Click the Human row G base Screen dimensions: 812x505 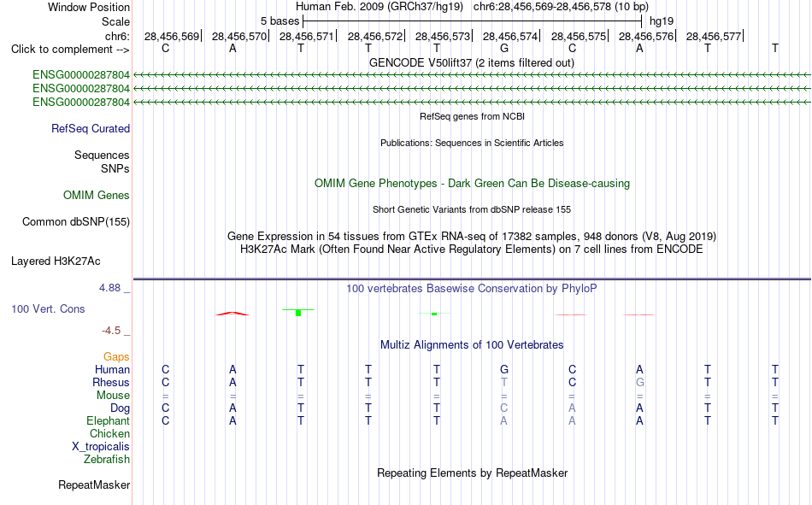[504, 369]
